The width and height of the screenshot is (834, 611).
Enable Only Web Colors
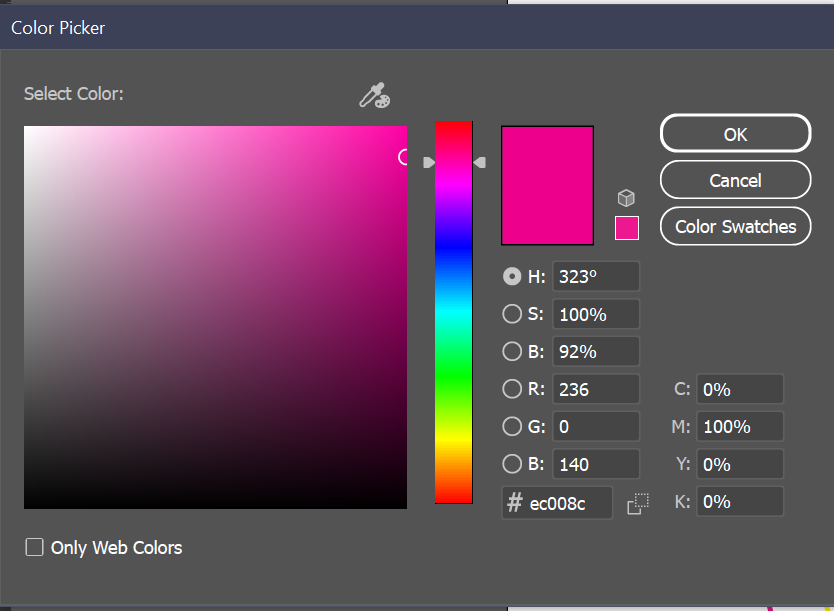pyautogui.click(x=34, y=547)
